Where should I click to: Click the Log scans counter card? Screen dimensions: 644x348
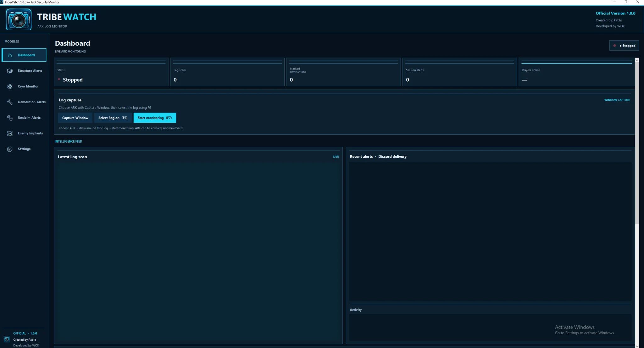point(227,72)
